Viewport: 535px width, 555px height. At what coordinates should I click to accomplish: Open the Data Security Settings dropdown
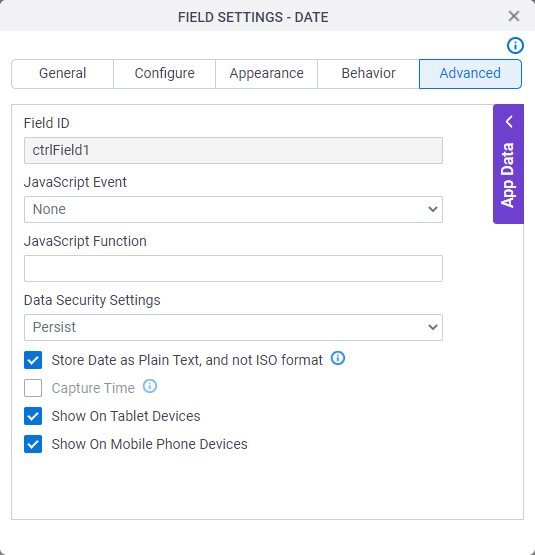[233, 327]
